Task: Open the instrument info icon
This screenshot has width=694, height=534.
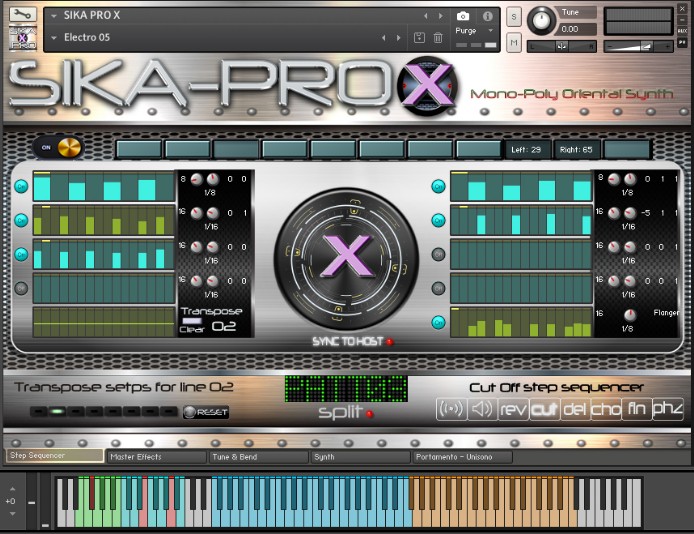Action: 488,16
